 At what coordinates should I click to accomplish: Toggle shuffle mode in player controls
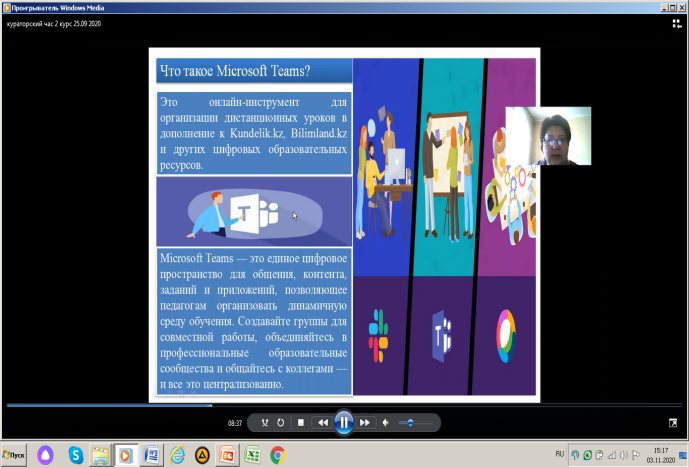coord(265,423)
